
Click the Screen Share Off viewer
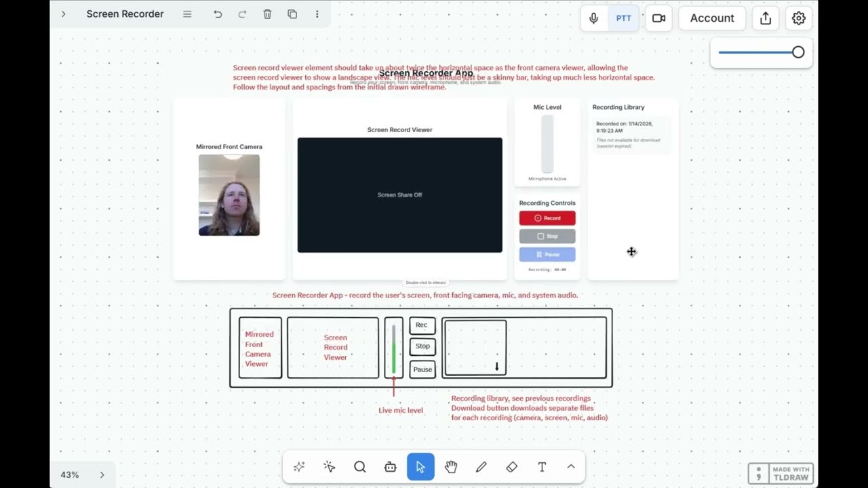(400, 195)
